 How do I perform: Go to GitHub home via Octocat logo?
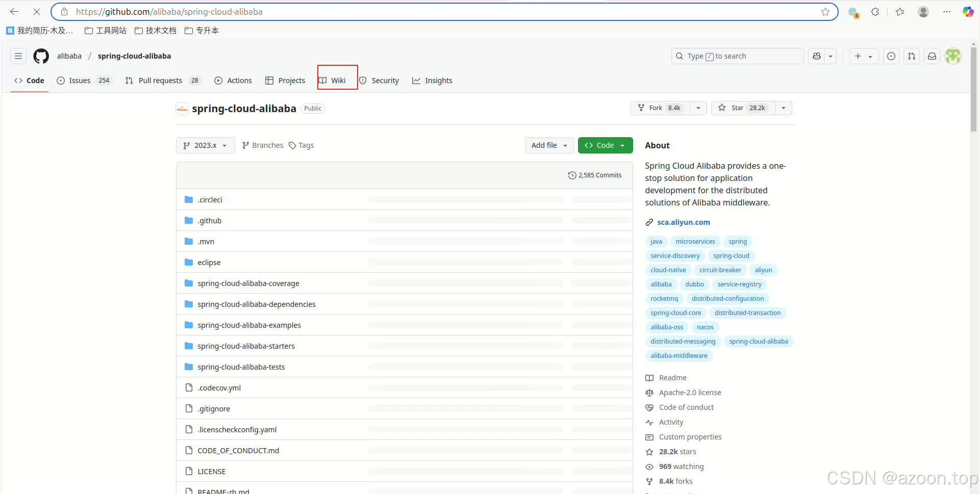(x=41, y=56)
